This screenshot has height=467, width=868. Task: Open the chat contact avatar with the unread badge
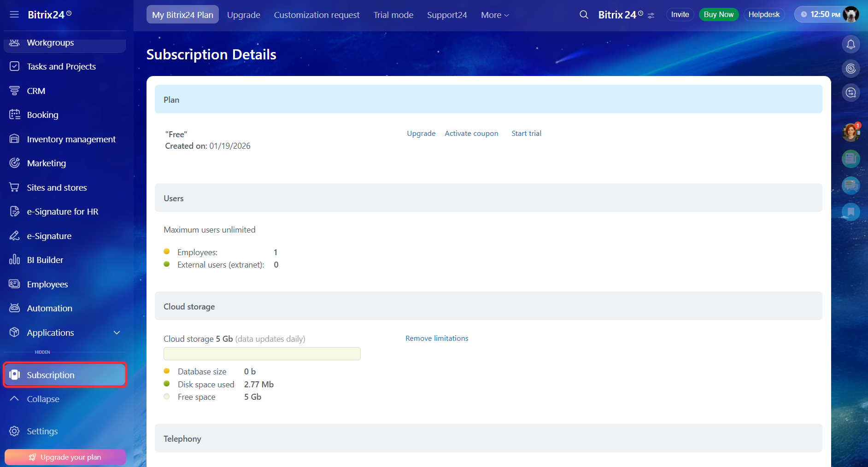pyautogui.click(x=850, y=133)
